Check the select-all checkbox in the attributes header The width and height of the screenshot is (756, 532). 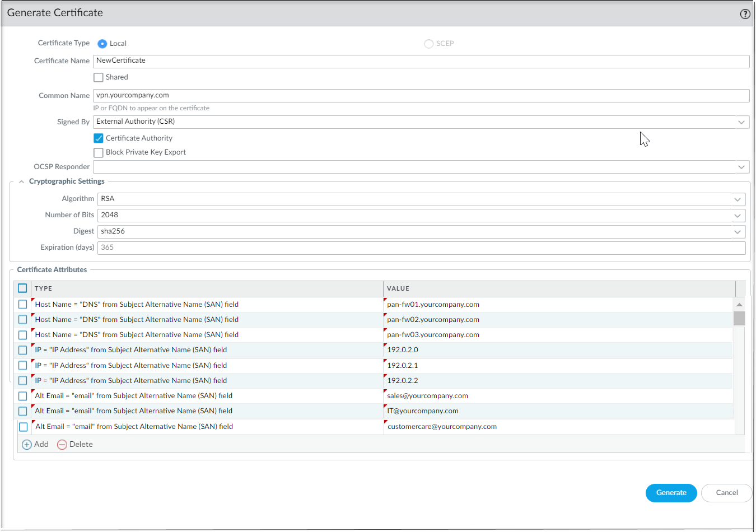coord(22,288)
